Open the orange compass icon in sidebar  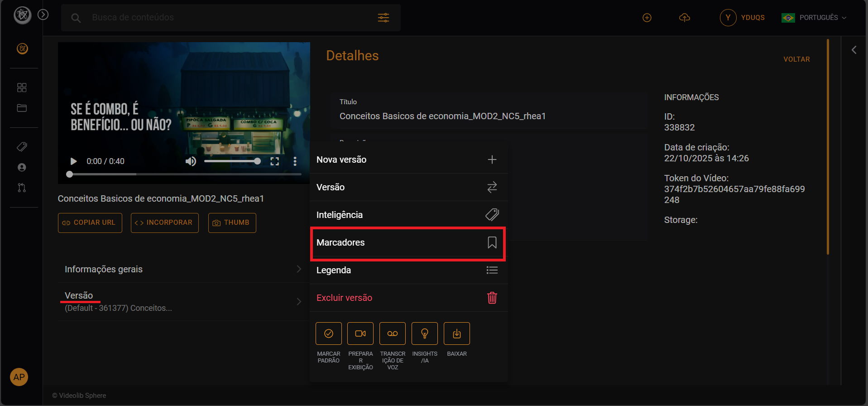pos(22,48)
